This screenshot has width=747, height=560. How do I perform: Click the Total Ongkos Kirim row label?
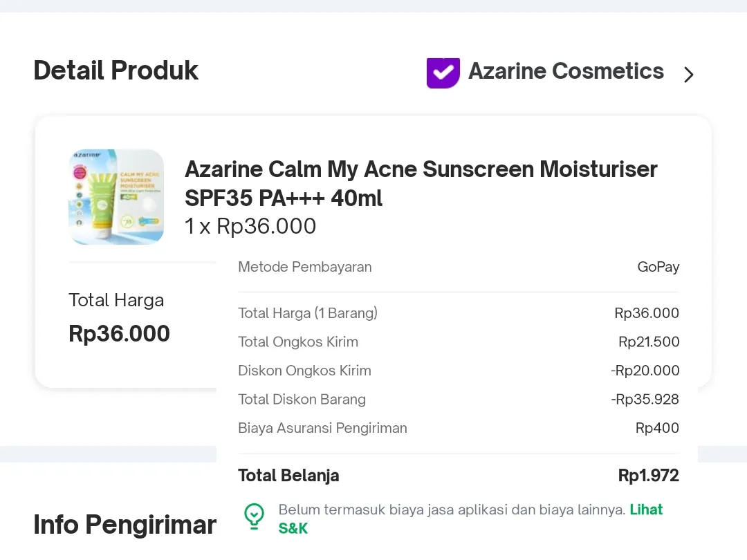[297, 342]
